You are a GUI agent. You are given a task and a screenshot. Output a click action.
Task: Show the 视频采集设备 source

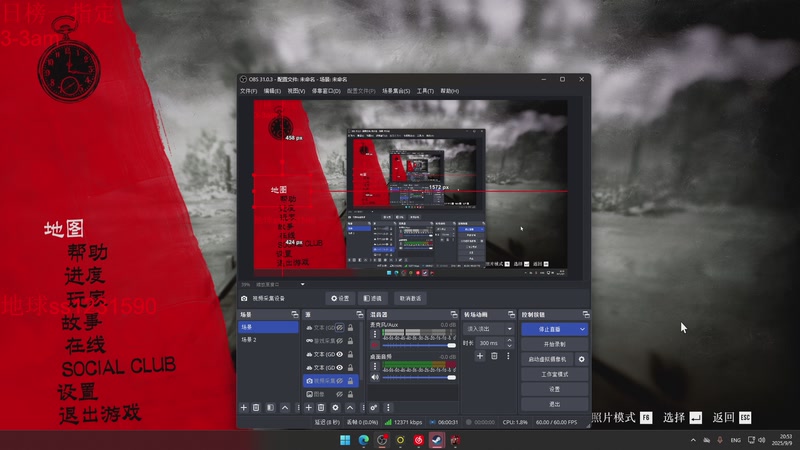(x=340, y=381)
